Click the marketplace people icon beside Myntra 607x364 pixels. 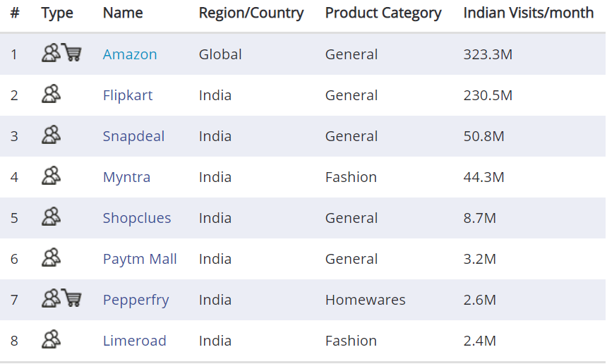(51, 176)
